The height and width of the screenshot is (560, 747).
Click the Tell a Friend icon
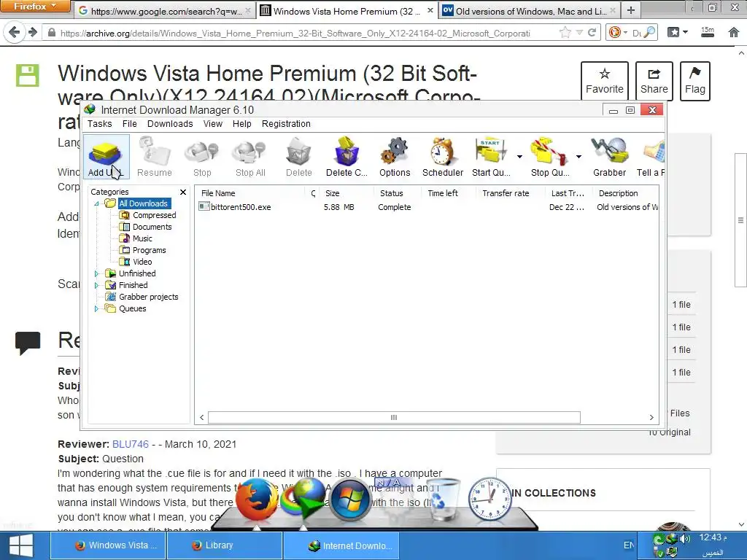651,157
